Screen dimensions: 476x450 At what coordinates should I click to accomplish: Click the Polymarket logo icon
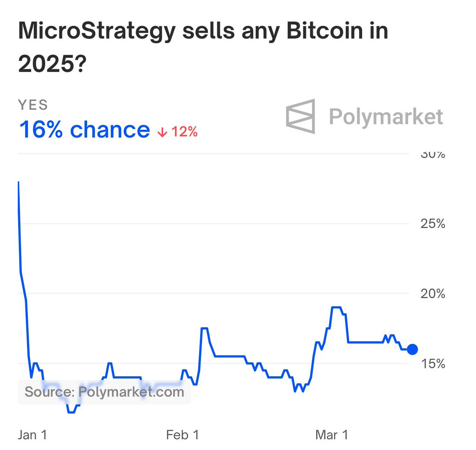[301, 116]
